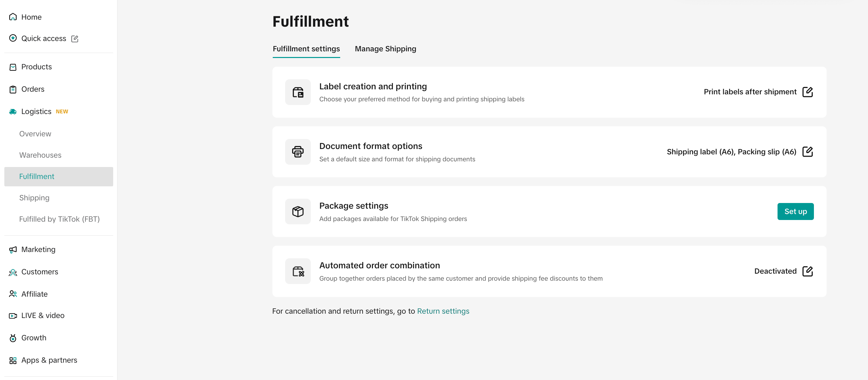Navigate to the Orders section
Image resolution: width=868 pixels, height=380 pixels.
click(x=33, y=89)
